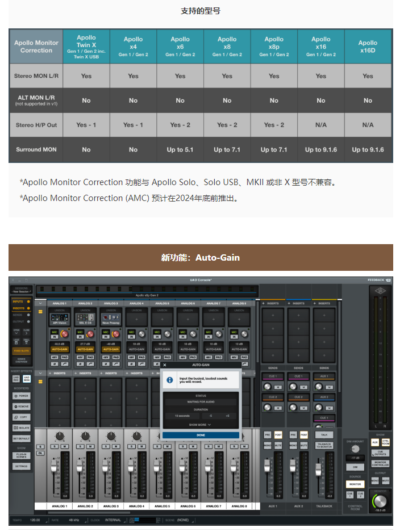
Task: Toggle MUTE in the Output section
Action: (385, 481)
